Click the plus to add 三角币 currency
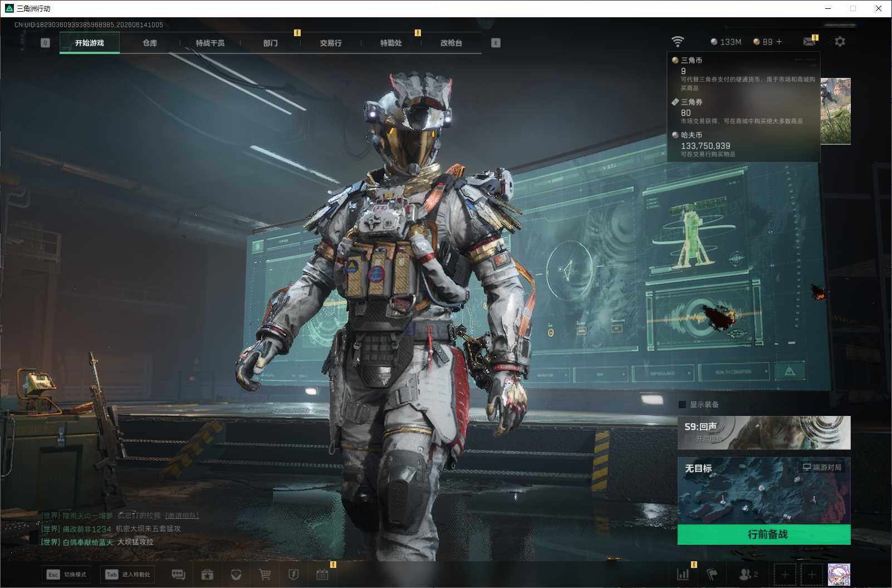This screenshot has height=588, width=892. coord(779,42)
